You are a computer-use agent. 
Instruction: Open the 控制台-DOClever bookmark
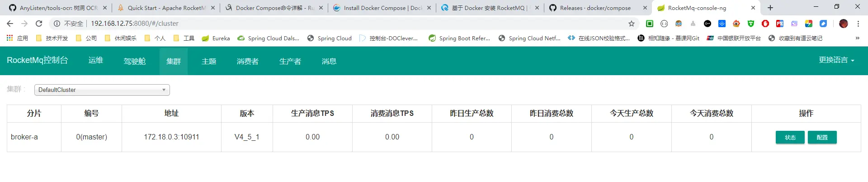coord(388,38)
